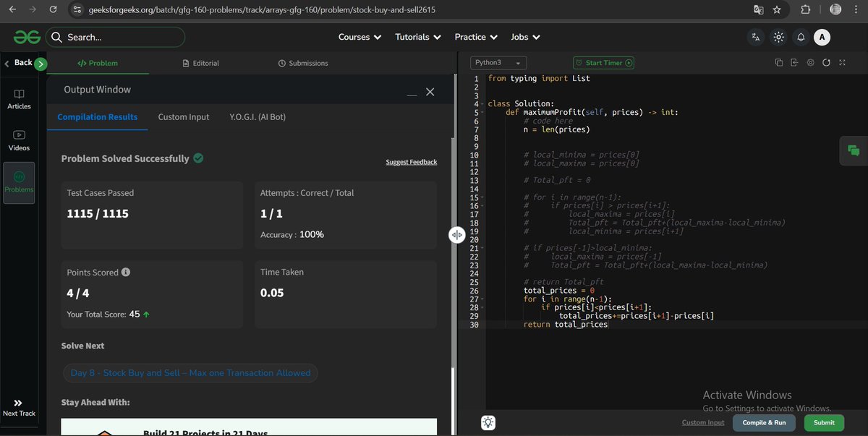Reset code with the refresh icon
Image resolution: width=868 pixels, height=436 pixels.
pos(826,63)
